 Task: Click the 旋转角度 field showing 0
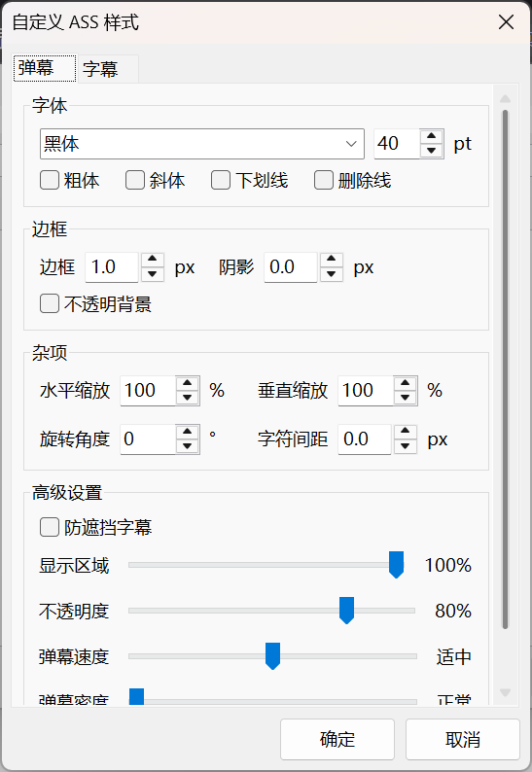(x=147, y=439)
